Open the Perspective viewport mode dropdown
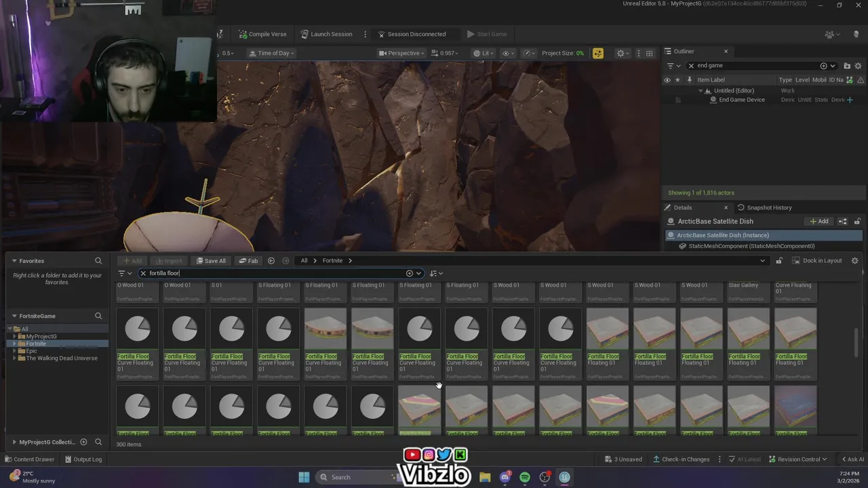Image resolution: width=868 pixels, height=488 pixels. click(x=401, y=53)
